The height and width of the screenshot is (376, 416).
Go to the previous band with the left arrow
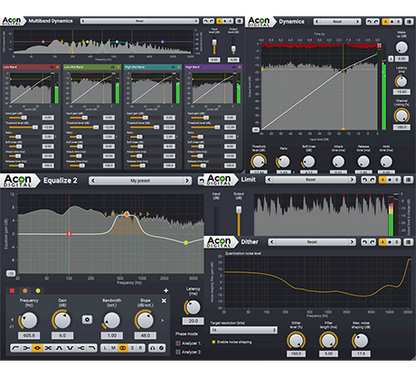[x=12, y=320]
